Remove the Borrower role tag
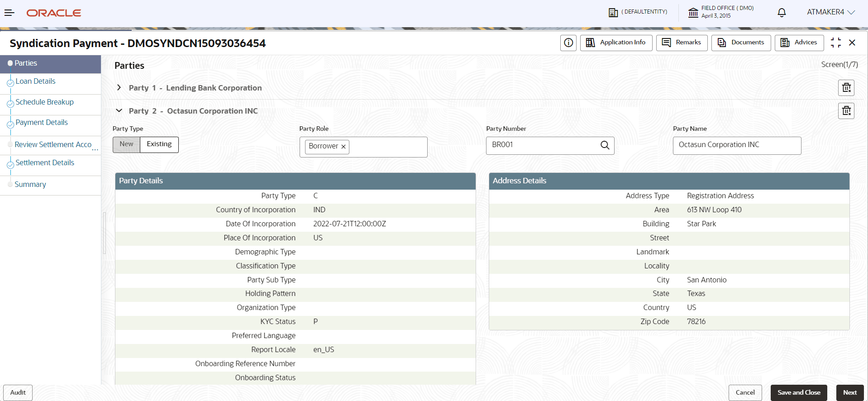The height and width of the screenshot is (401, 868). pyautogui.click(x=343, y=147)
